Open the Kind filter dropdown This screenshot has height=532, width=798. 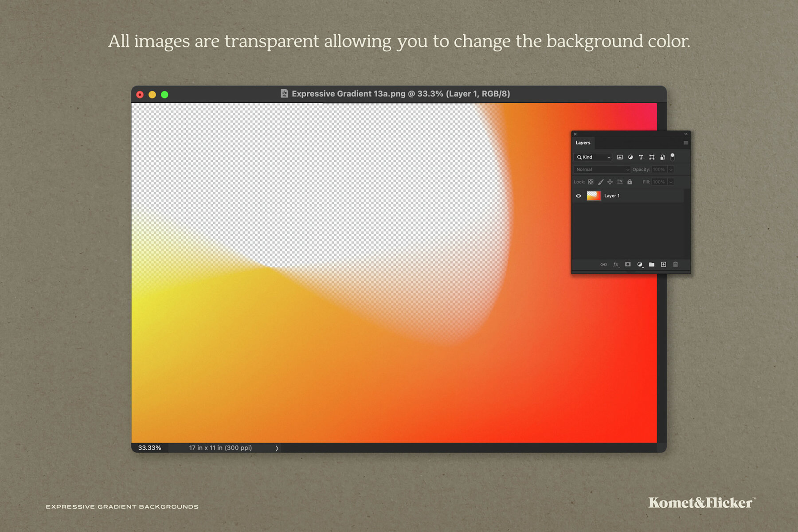593,157
